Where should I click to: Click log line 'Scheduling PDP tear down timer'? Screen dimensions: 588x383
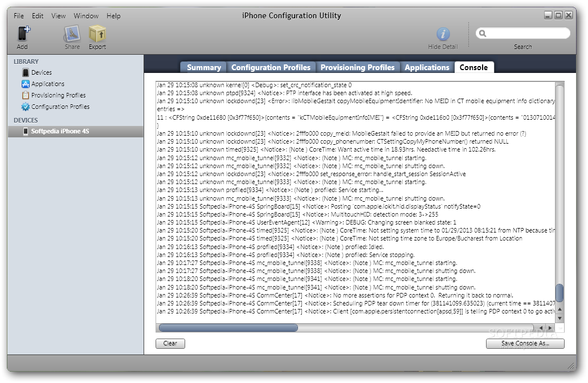click(x=356, y=303)
